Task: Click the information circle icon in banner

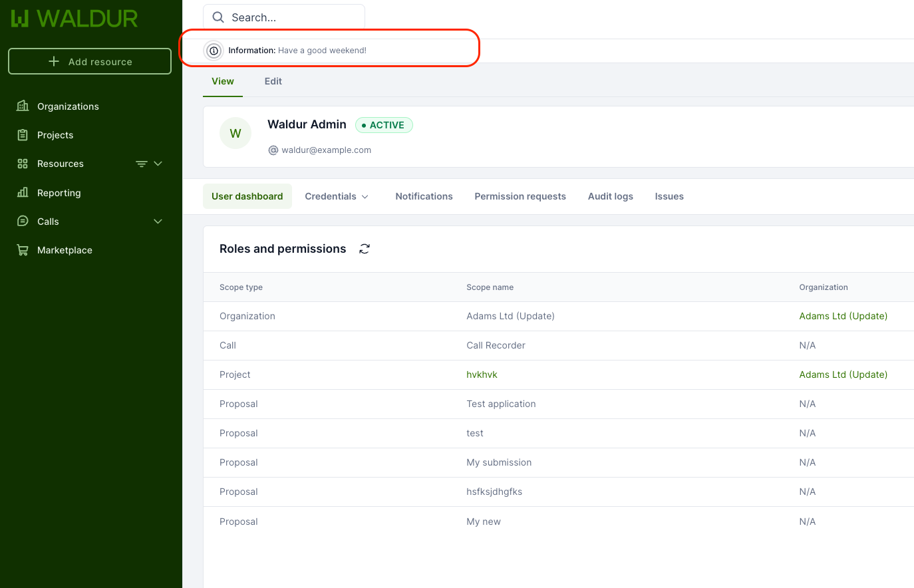Action: [x=214, y=51]
